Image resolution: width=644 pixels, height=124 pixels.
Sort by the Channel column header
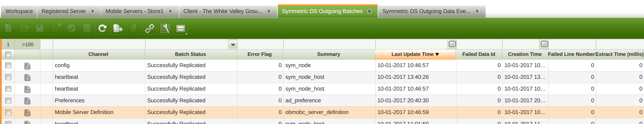[98, 54]
